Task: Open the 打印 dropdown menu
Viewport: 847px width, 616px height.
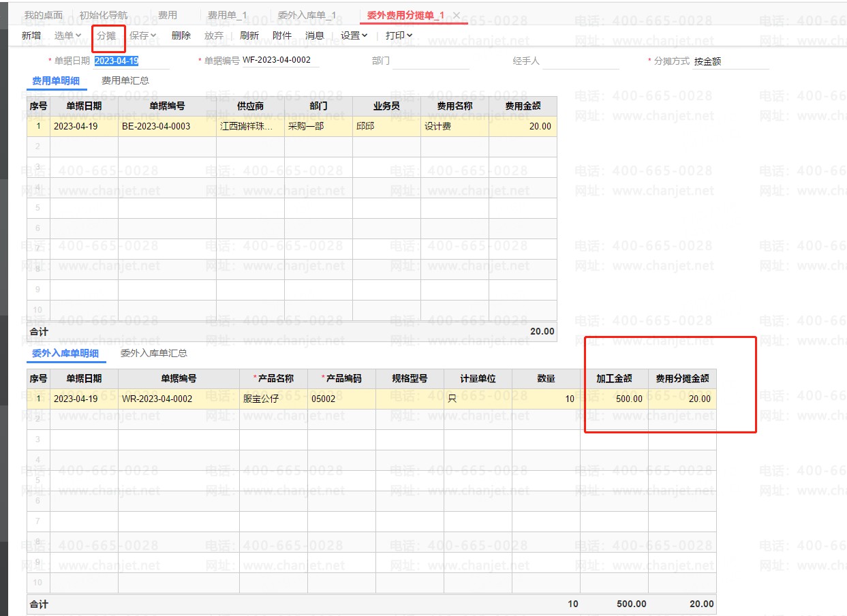Action: [x=399, y=35]
